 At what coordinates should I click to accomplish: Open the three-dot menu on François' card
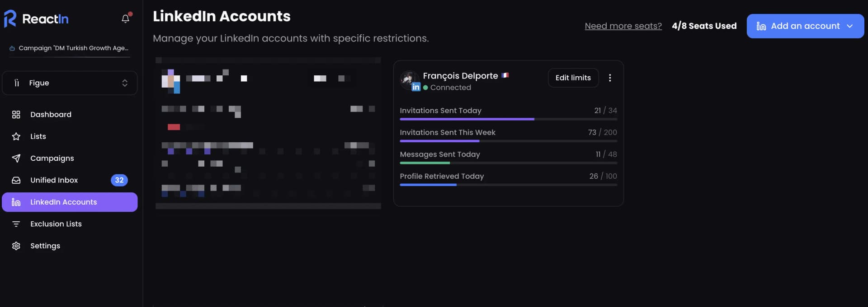pyautogui.click(x=610, y=78)
